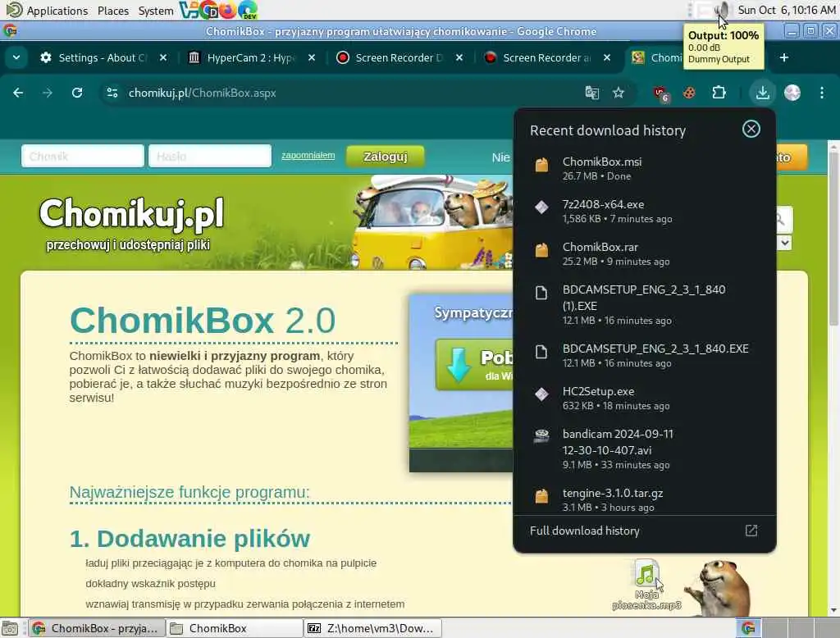Close the Recent download history popup
This screenshot has height=638, width=840.
[x=751, y=129]
